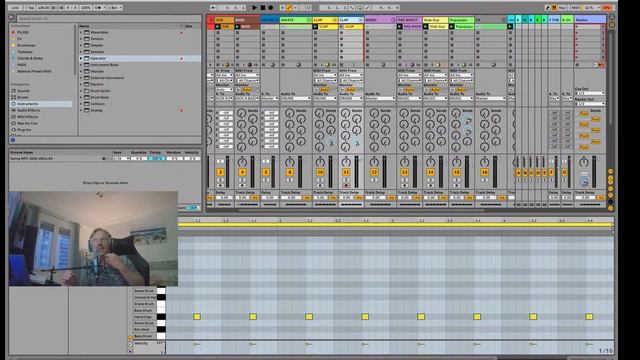Select MIDI Effects category in browser

click(27, 117)
